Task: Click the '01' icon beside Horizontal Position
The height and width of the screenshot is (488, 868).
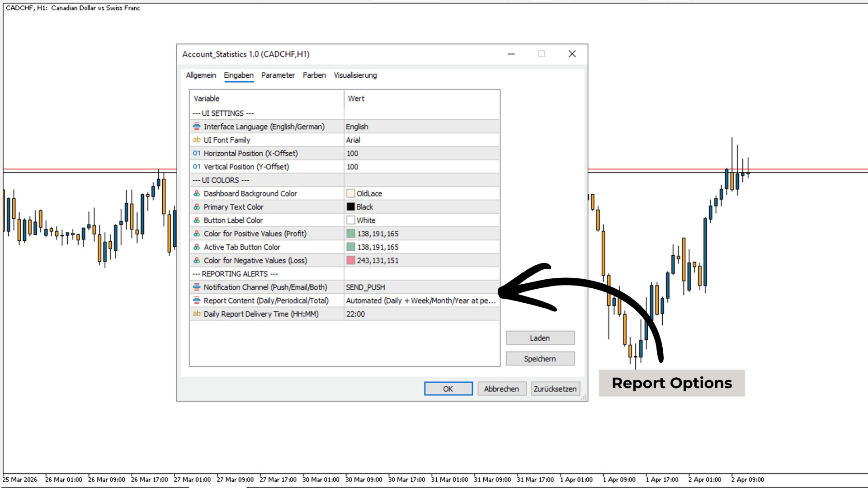Action: point(197,154)
